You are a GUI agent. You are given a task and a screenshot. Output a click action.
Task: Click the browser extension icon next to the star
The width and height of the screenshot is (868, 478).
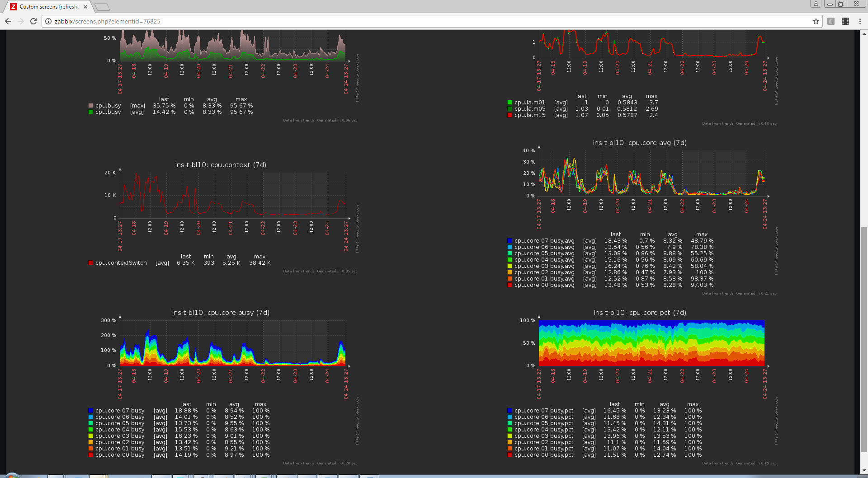831,21
